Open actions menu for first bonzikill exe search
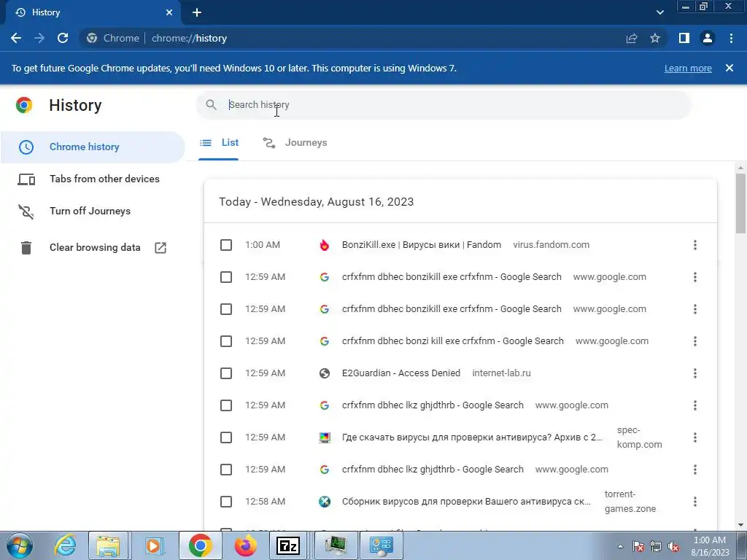 tap(695, 277)
